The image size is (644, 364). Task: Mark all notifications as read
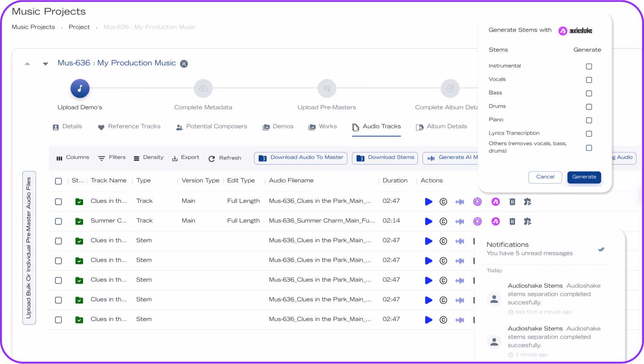click(x=601, y=249)
